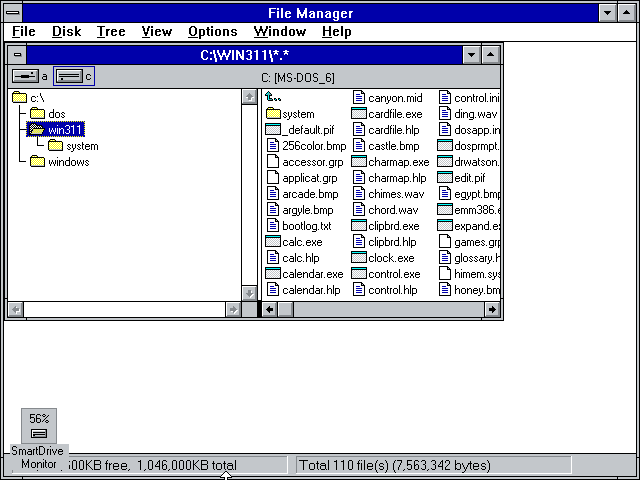640x480 pixels.
Task: Select cardfile.hlp file icon
Action: [359, 130]
